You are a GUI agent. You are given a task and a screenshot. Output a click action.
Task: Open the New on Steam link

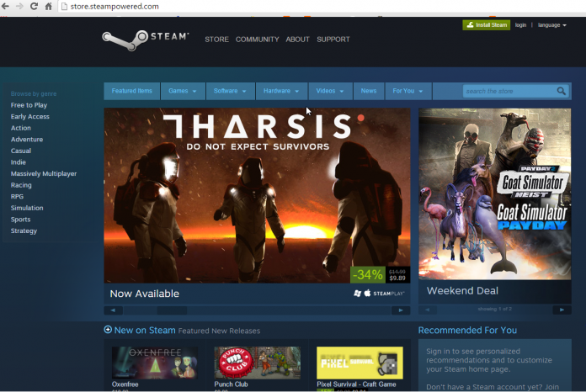145,331
